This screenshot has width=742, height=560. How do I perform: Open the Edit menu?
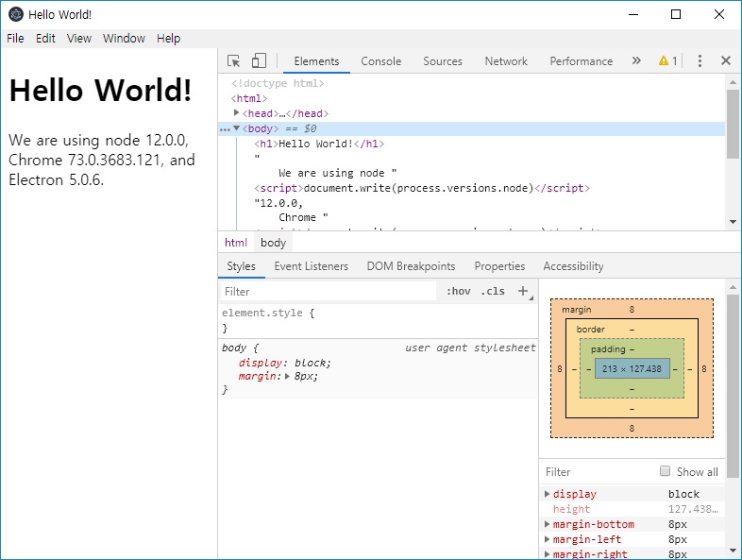[x=45, y=39]
